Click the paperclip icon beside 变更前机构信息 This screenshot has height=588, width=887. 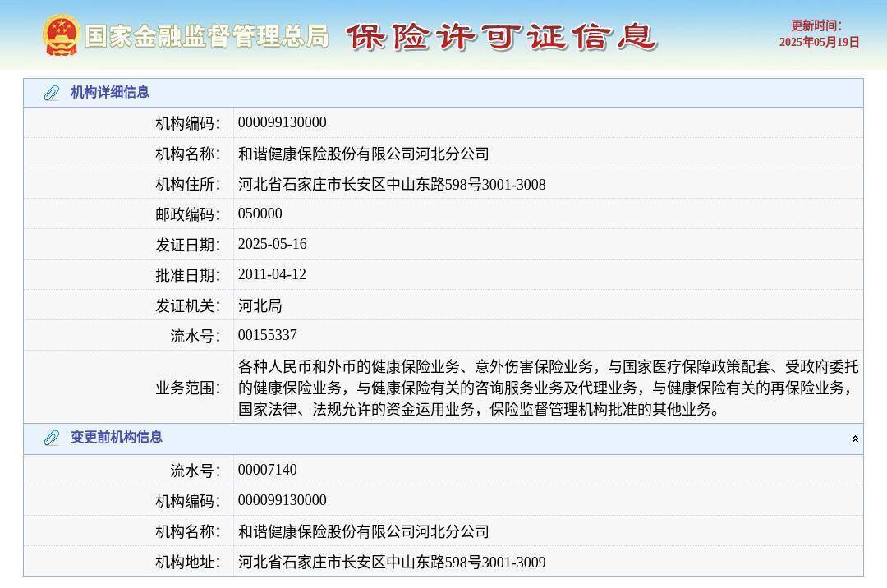[53, 438]
